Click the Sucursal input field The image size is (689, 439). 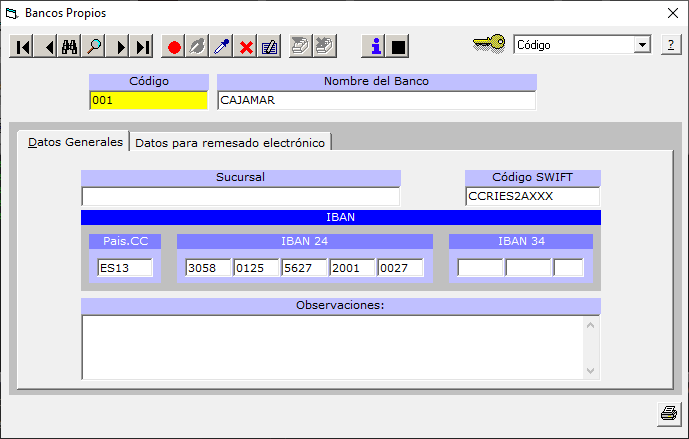tap(240, 197)
